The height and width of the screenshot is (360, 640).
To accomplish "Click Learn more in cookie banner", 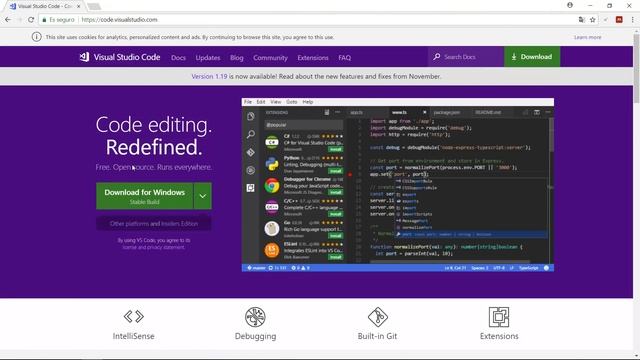I will pyautogui.click(x=587, y=37).
